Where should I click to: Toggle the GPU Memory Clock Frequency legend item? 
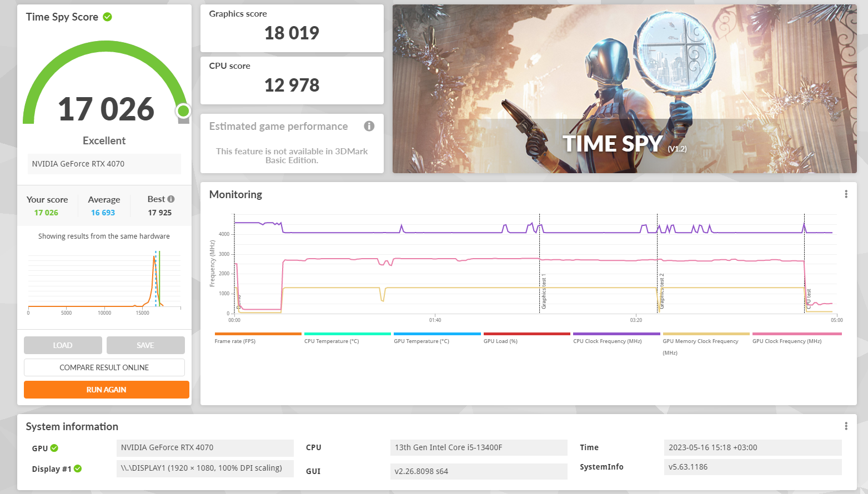tap(706, 344)
